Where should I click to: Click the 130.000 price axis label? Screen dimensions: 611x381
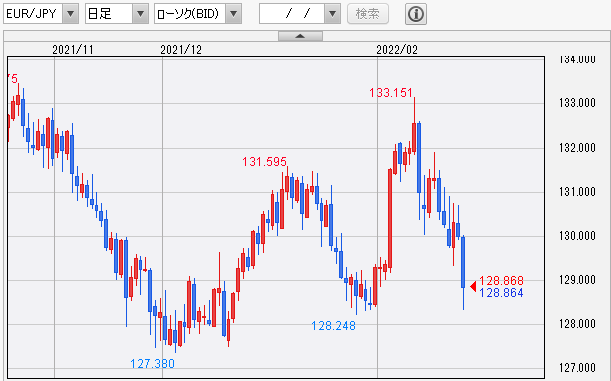pyautogui.click(x=577, y=236)
